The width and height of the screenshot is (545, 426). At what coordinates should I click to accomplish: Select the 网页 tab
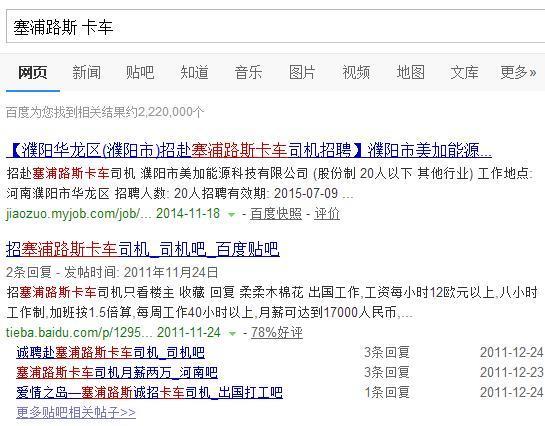point(33,73)
